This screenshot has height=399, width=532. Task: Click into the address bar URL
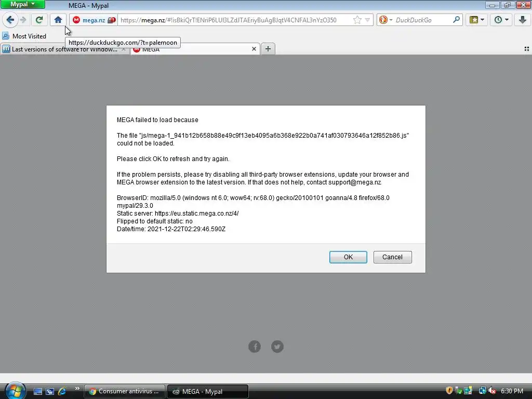pyautogui.click(x=229, y=20)
